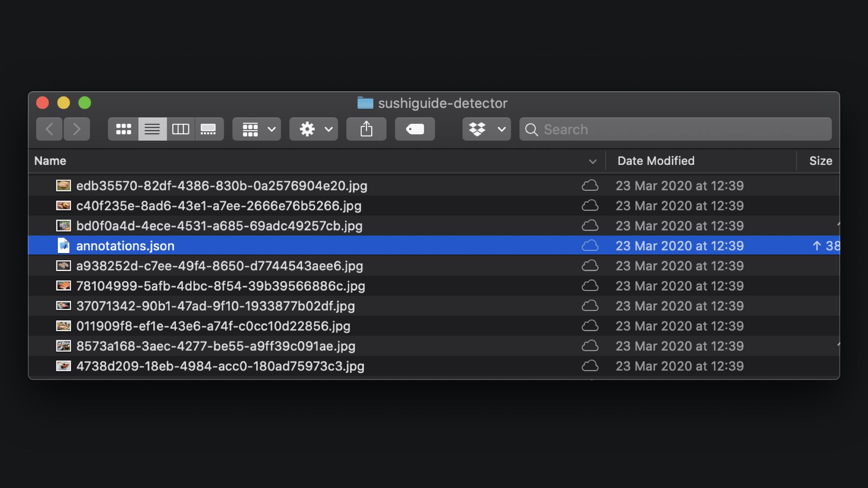Select file c40f235e-8ad6-43e1-a7ee-2666e76b5266.jpg
Screen dimensions: 868x488
pyautogui.click(x=219, y=206)
